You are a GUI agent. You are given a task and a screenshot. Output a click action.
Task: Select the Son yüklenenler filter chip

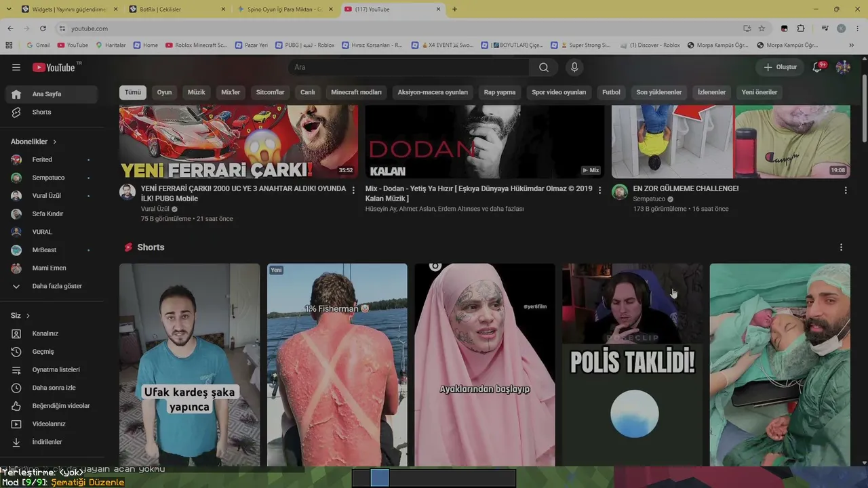(659, 92)
